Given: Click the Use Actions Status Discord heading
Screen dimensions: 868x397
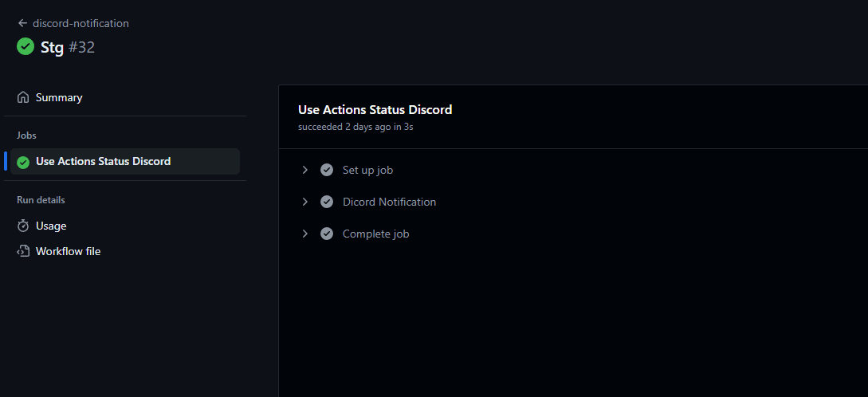Looking at the screenshot, I should 375,110.
